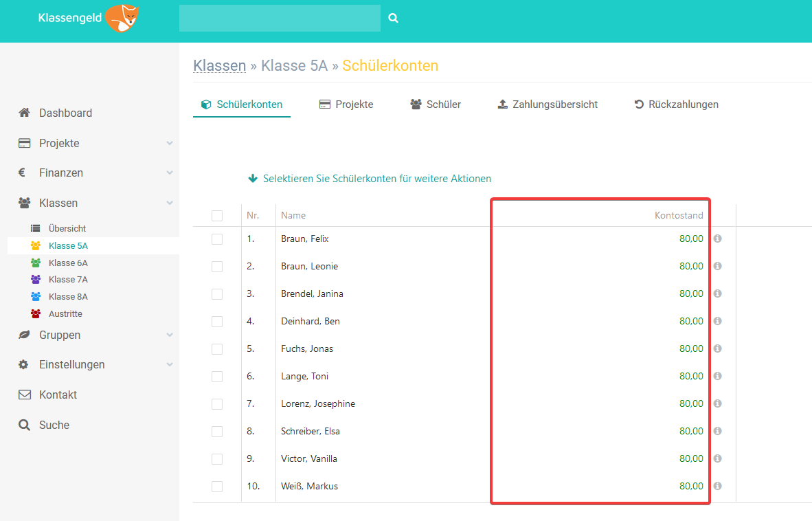Select the checkbox for Fuchs, Jonas
Image resolution: width=812 pixels, height=521 pixels.
coord(217,349)
